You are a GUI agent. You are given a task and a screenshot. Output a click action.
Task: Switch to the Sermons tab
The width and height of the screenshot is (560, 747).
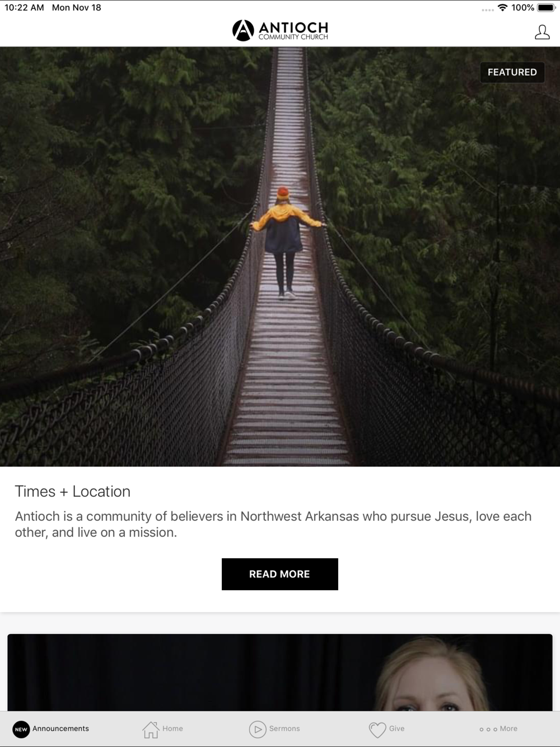coord(284,729)
